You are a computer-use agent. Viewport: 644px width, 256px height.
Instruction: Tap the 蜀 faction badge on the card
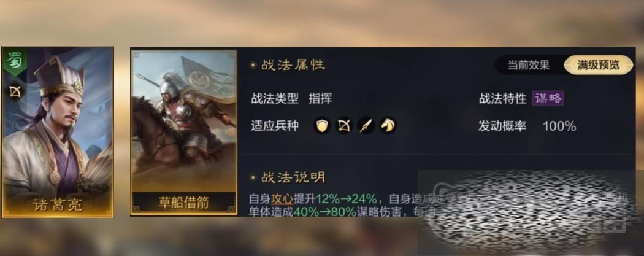[x=15, y=62]
